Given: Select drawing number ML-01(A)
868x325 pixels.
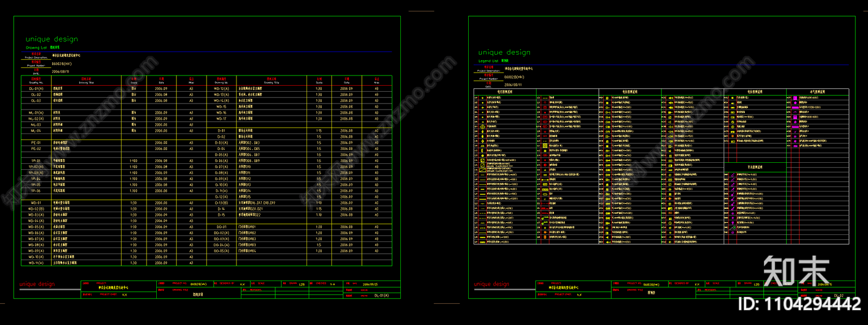Looking at the screenshot, I should tap(36, 113).
